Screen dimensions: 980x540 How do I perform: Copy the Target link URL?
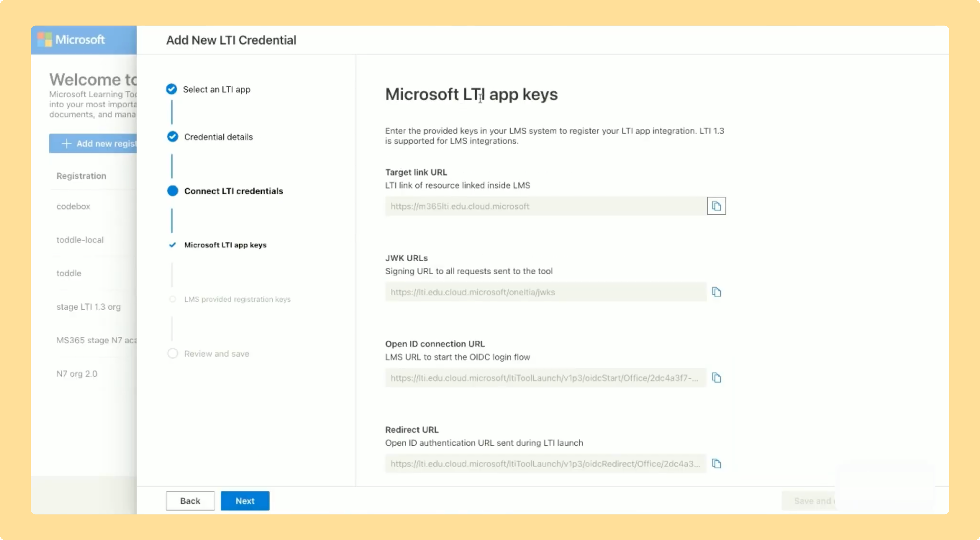[x=716, y=206]
